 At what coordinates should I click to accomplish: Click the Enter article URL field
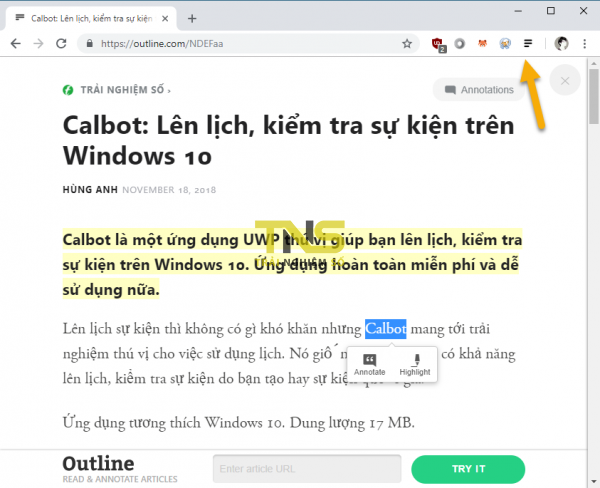click(307, 469)
